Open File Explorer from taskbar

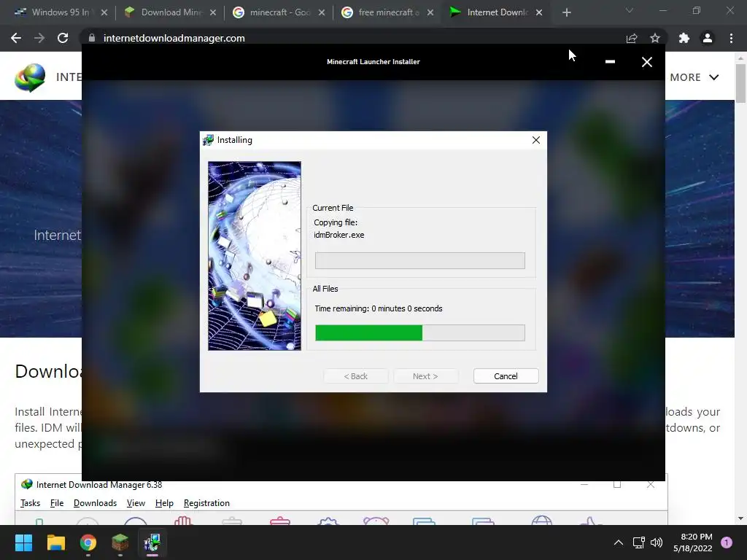point(55,542)
